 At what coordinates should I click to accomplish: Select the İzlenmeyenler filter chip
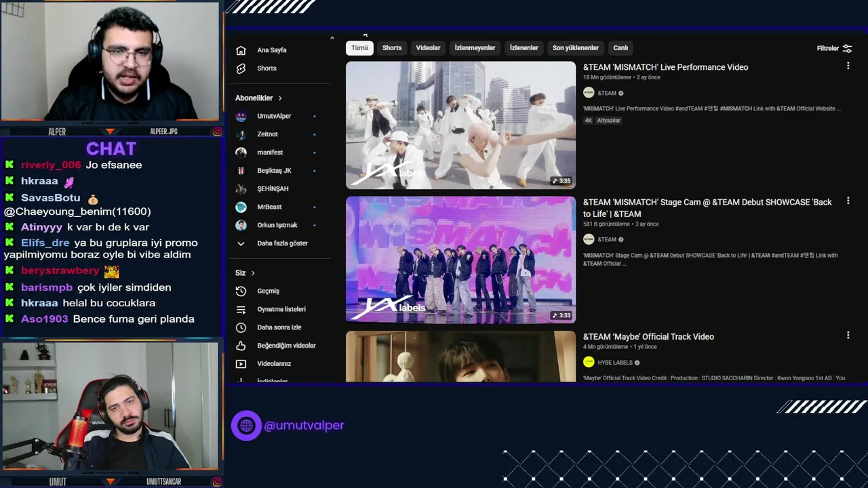(475, 48)
